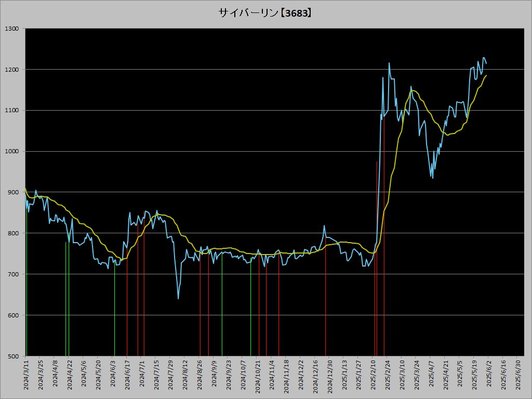Click the 2025/1/13 date label

pyautogui.click(x=344, y=374)
